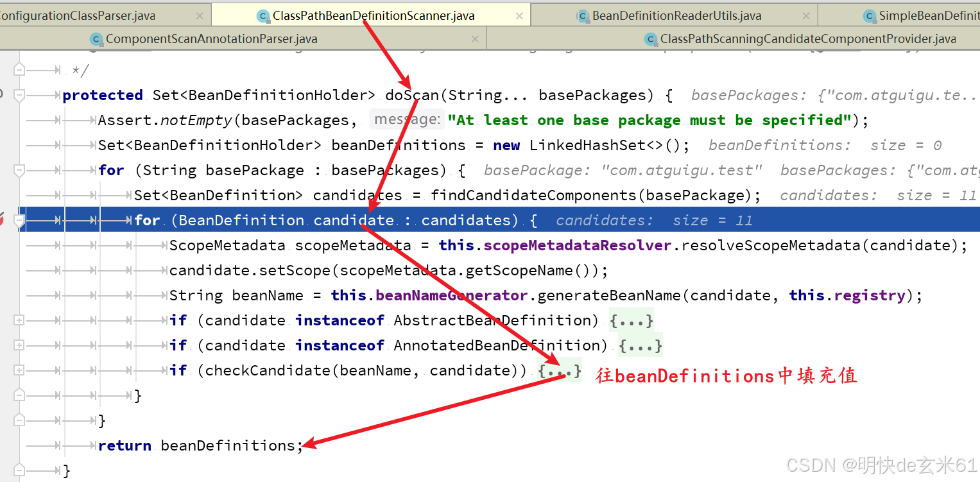Click the beanNameGenerator field
Viewport: 980px width, 482px height.
(x=452, y=295)
